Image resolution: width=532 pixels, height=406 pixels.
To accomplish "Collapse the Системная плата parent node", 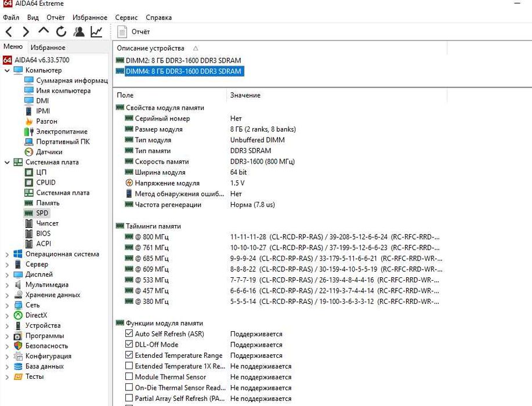I will (7, 162).
